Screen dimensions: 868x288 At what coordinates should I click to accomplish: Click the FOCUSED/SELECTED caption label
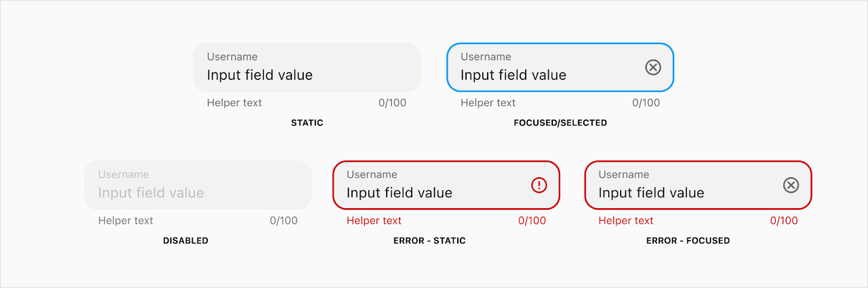560,123
